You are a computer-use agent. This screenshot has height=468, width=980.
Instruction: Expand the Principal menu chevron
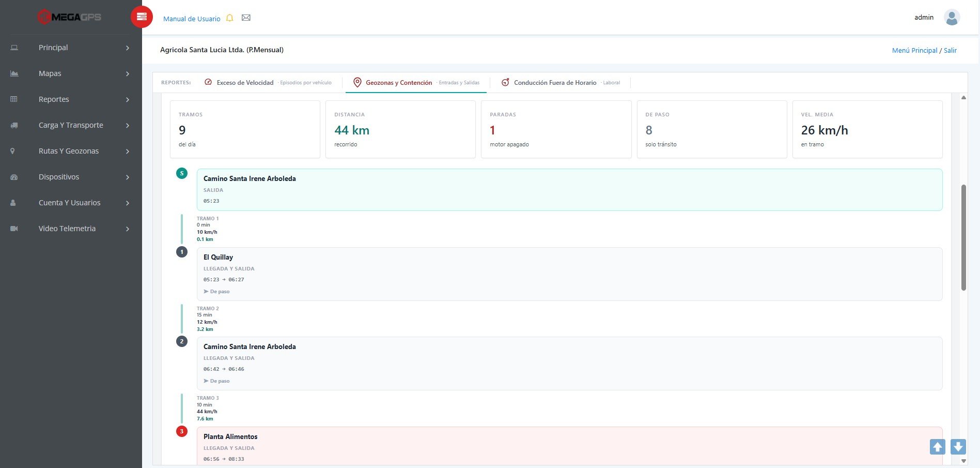[128, 48]
